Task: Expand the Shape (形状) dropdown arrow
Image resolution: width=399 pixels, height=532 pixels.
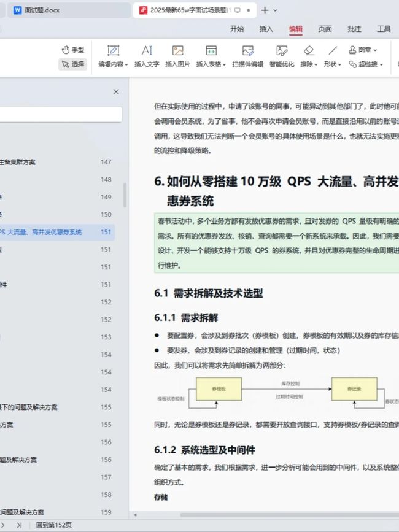Action: click(339, 64)
